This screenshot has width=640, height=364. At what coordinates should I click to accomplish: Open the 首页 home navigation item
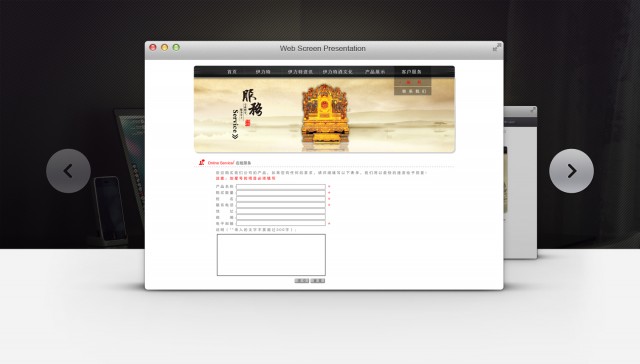click(x=232, y=72)
